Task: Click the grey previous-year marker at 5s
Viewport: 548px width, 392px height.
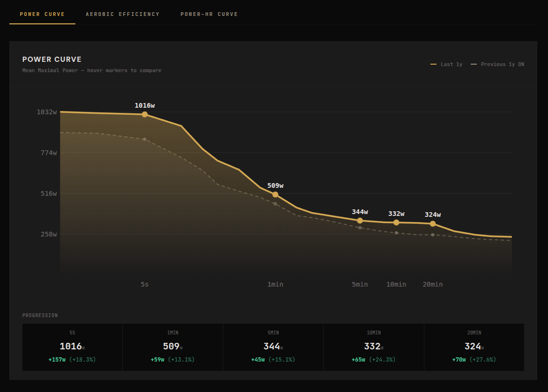Action: pos(145,139)
